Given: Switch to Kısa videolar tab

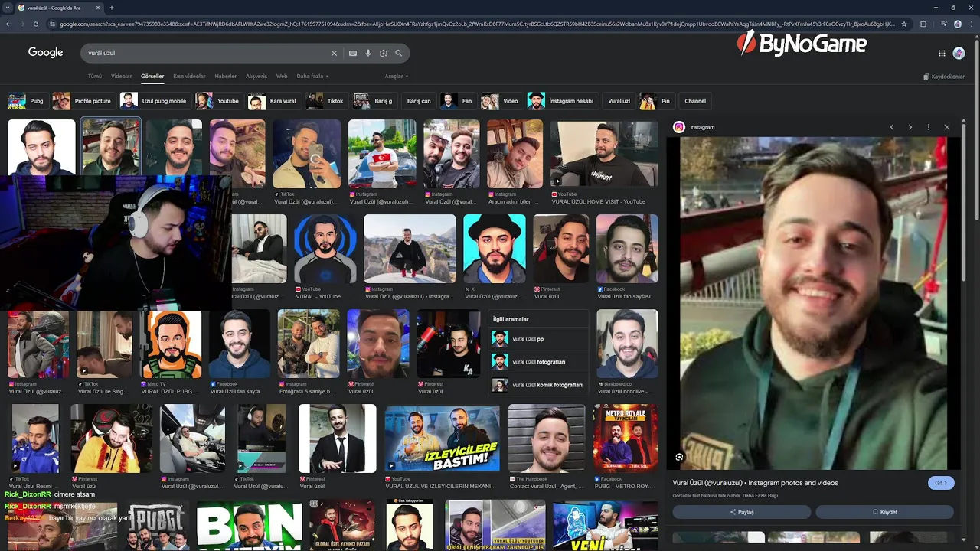Looking at the screenshot, I should click(x=189, y=76).
